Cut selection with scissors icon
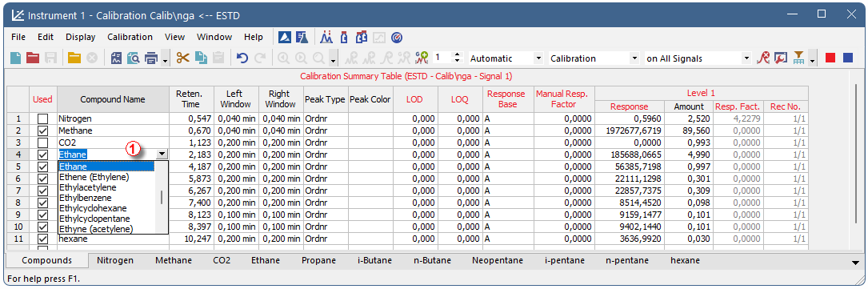Viewport: 868px width, 289px height. coord(183,58)
